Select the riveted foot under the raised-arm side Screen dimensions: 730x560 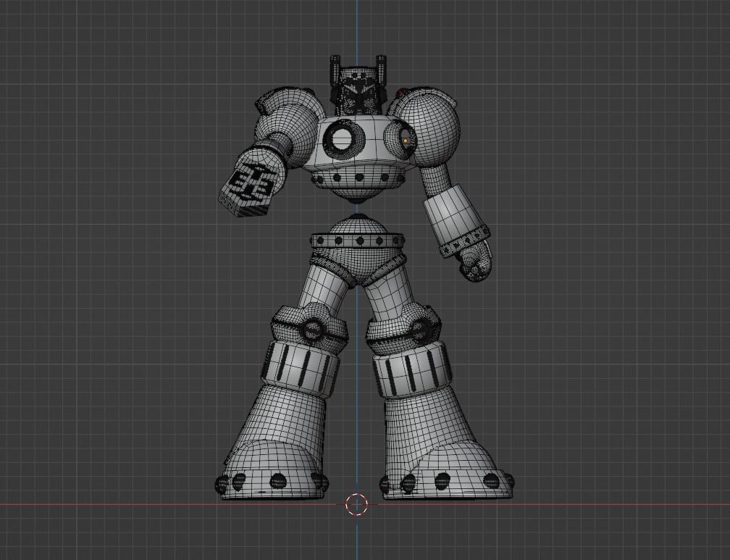pyautogui.click(x=272, y=471)
